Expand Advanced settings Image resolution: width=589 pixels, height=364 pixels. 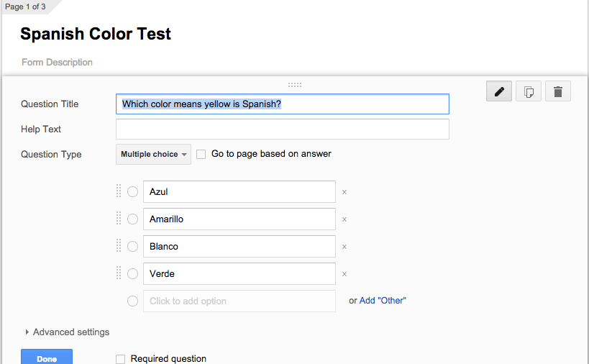coord(67,332)
